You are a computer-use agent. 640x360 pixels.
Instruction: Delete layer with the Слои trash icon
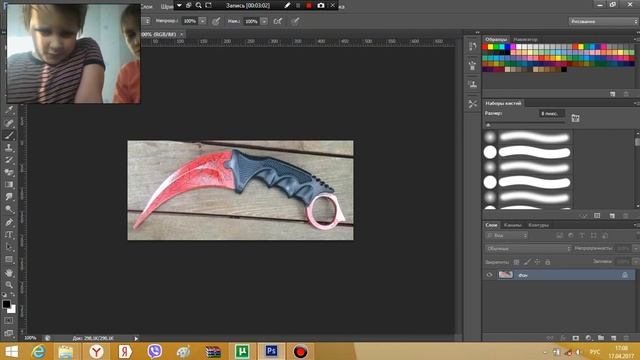click(x=626, y=338)
